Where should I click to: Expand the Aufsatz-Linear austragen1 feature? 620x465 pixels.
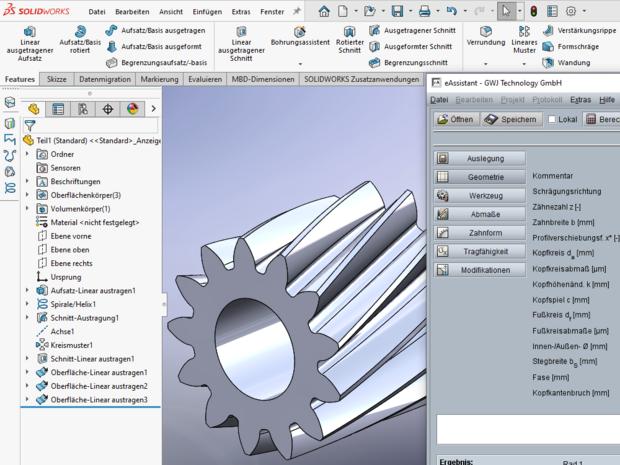(27, 290)
